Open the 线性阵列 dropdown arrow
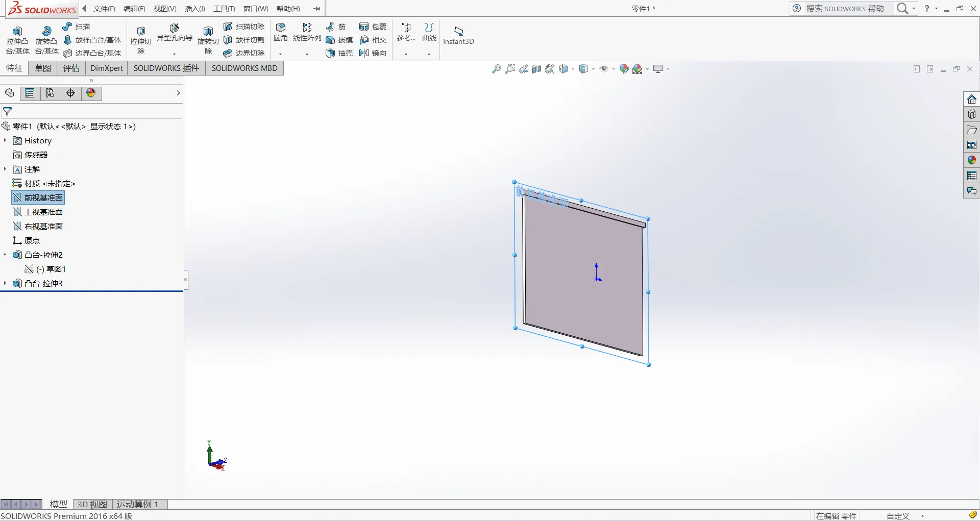 (307, 54)
